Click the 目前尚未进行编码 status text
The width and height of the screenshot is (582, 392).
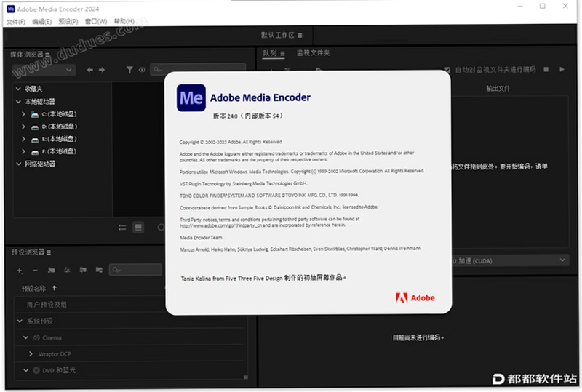[418, 337]
